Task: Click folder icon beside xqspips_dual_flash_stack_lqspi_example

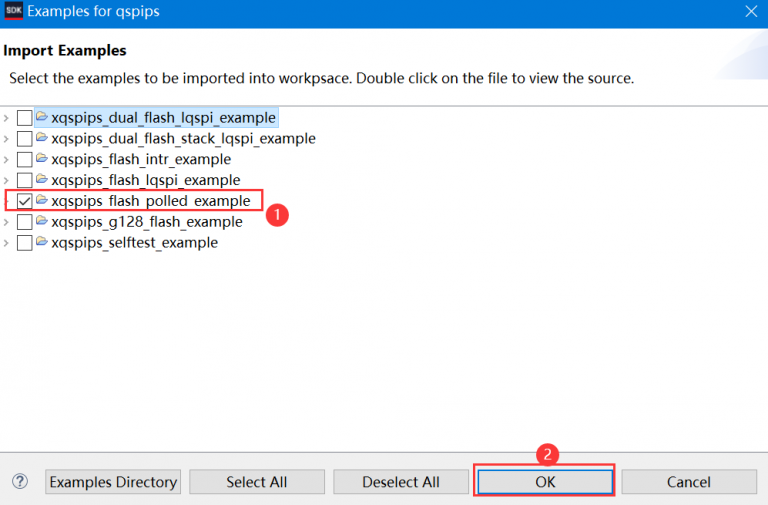Action: coord(42,138)
